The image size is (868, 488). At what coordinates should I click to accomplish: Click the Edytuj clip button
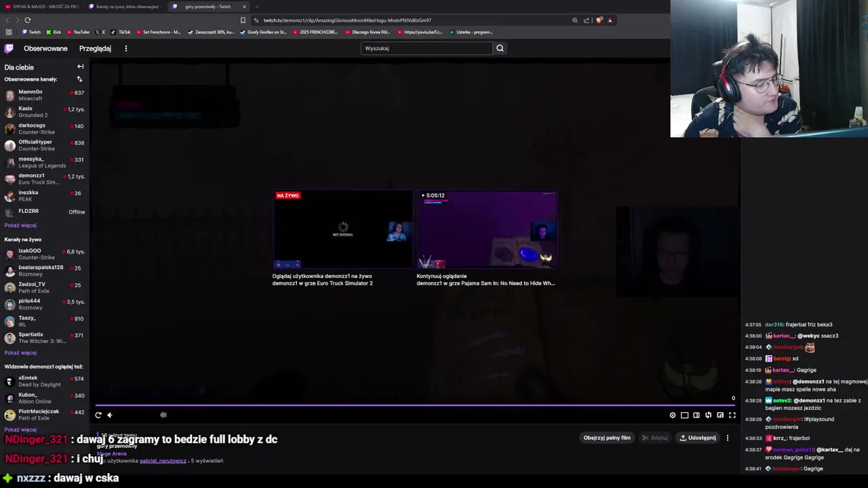tap(655, 438)
